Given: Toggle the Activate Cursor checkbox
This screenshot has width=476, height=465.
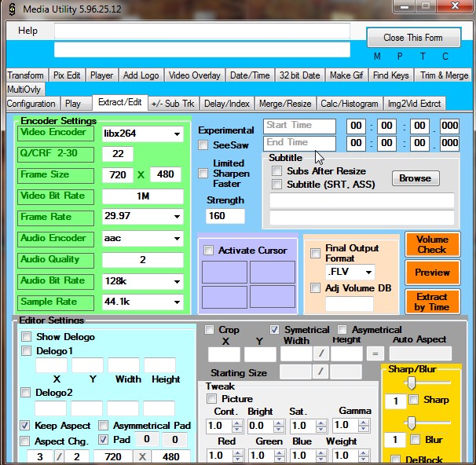Looking at the screenshot, I should [209, 250].
